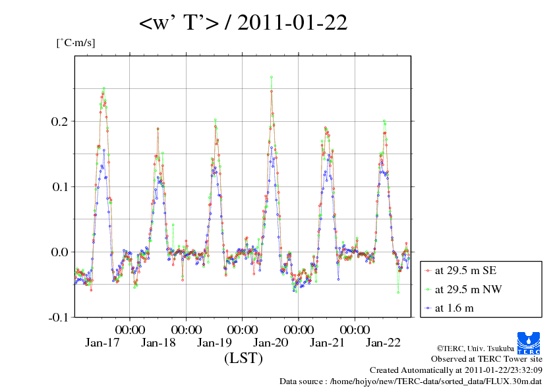Click the 00:00 label above Jan-21
This screenshot has height=392, width=555.
355,329
